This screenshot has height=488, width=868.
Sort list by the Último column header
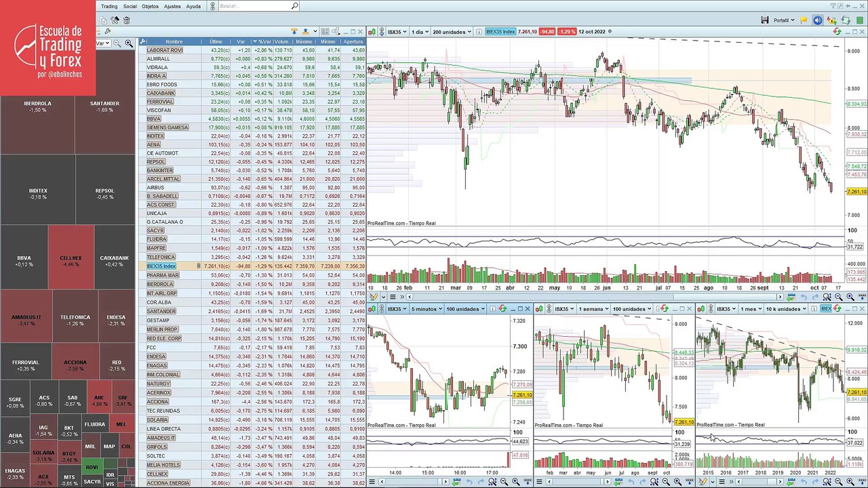click(x=216, y=41)
